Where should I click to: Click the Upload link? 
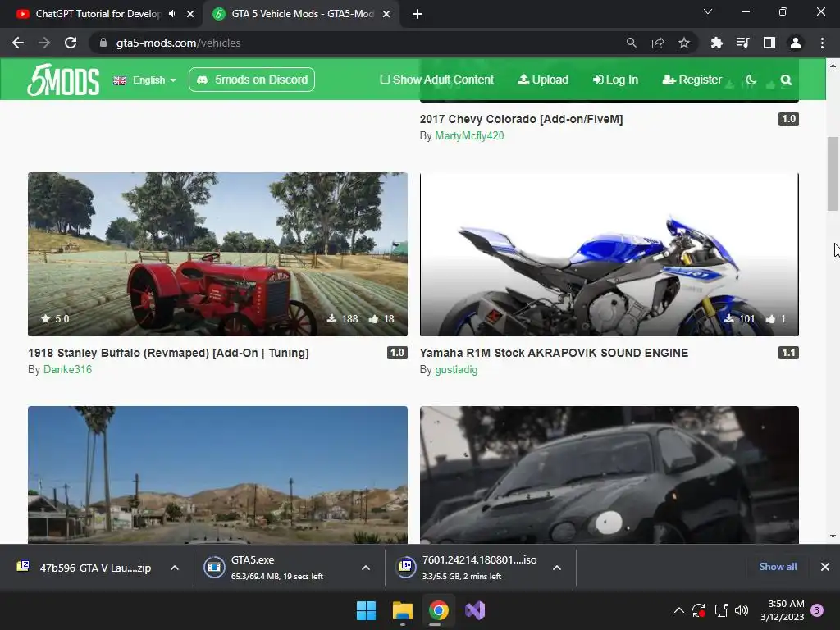tap(543, 80)
